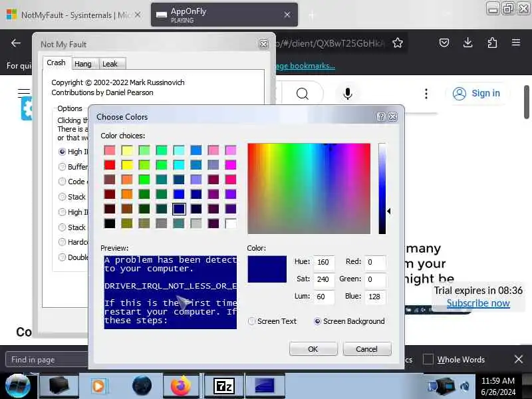Open the manage bookmarks link
Viewport: 532px width, 399px height.
pyautogui.click(x=305, y=66)
